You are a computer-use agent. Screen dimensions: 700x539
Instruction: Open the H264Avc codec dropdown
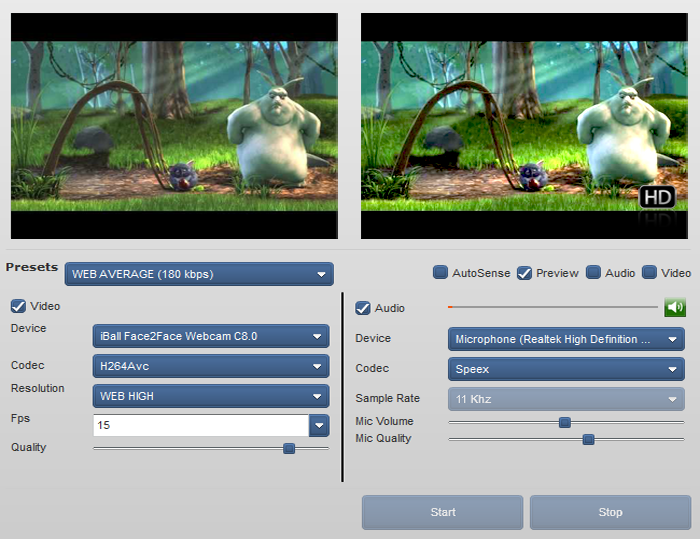[x=211, y=366]
